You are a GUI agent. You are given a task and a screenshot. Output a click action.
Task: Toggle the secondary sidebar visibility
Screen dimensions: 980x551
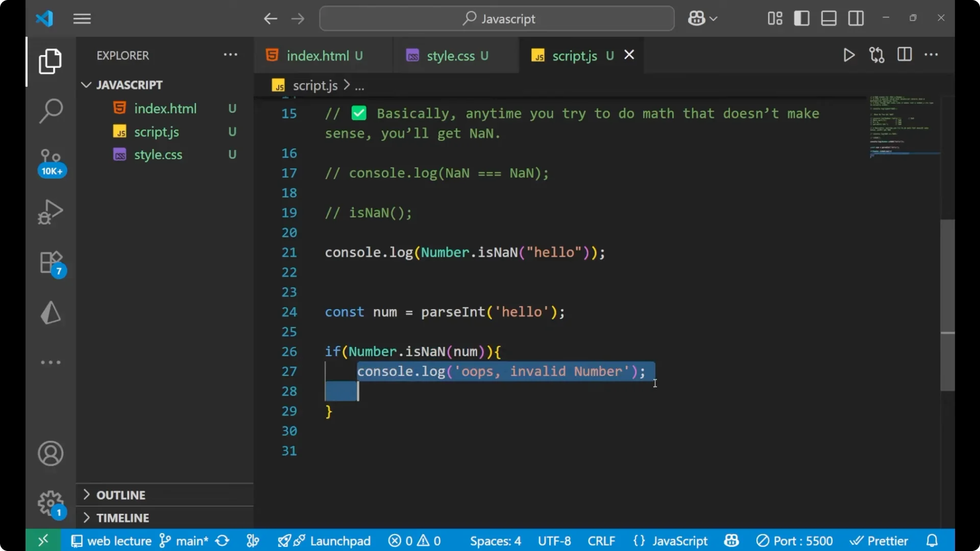855,18
